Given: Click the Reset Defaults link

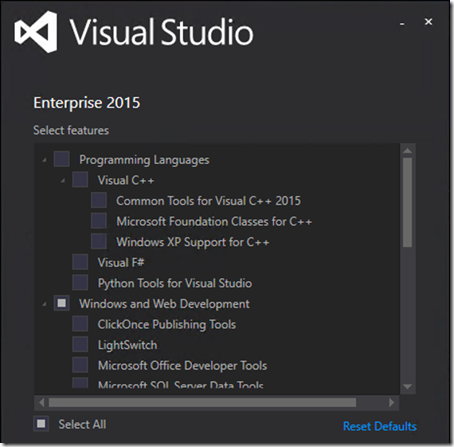Looking at the screenshot, I should 380,426.
